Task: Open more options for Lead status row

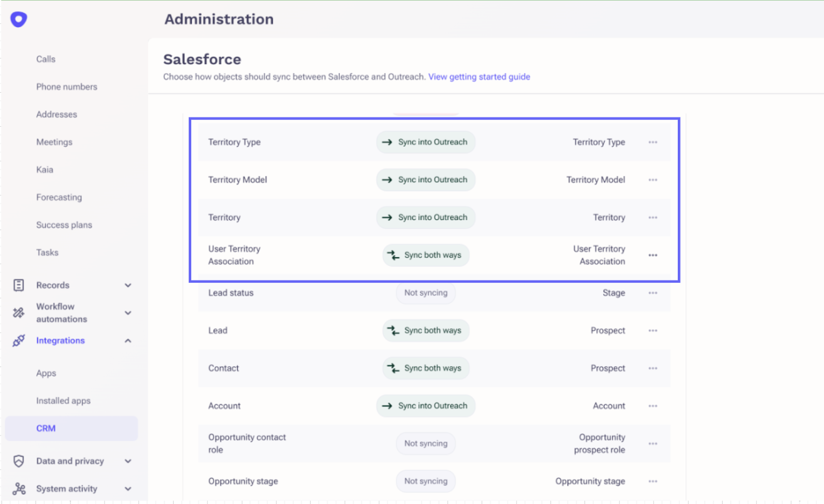Action: pyautogui.click(x=653, y=293)
